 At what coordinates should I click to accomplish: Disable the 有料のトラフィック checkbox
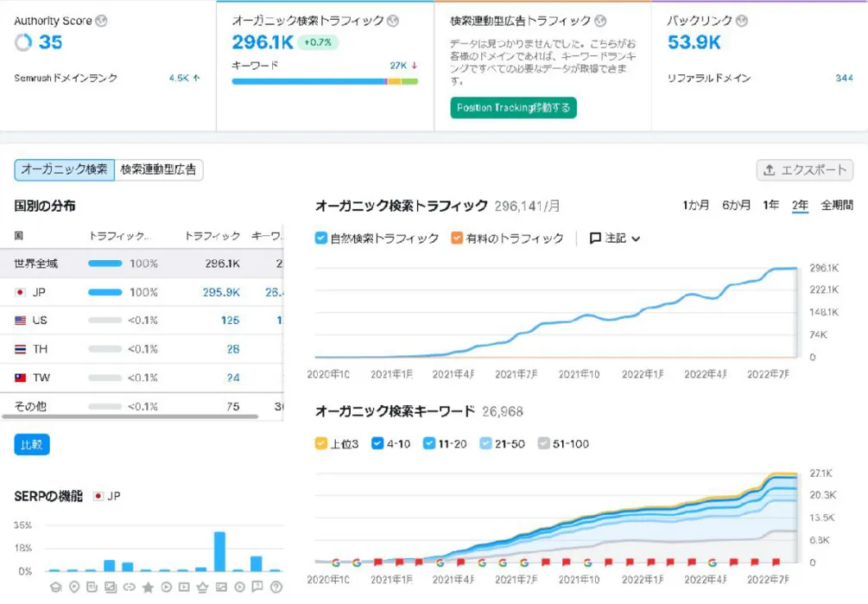coord(455,238)
